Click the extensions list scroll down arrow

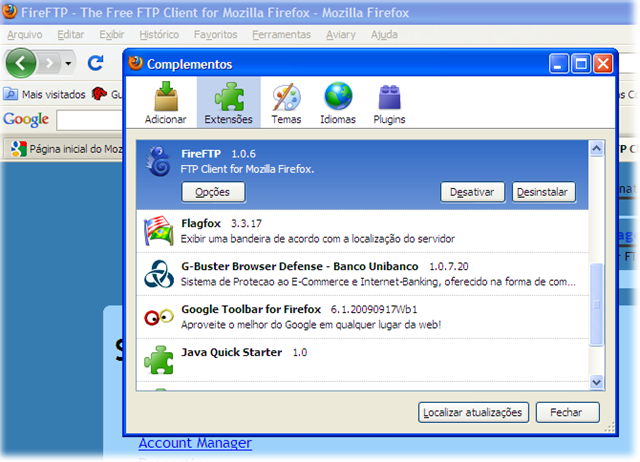[596, 382]
